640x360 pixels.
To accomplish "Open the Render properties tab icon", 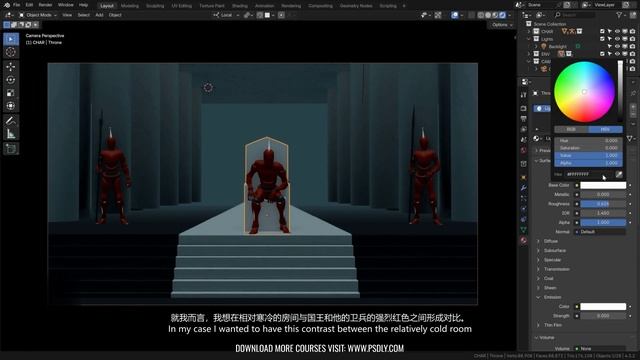I will [x=524, y=109].
